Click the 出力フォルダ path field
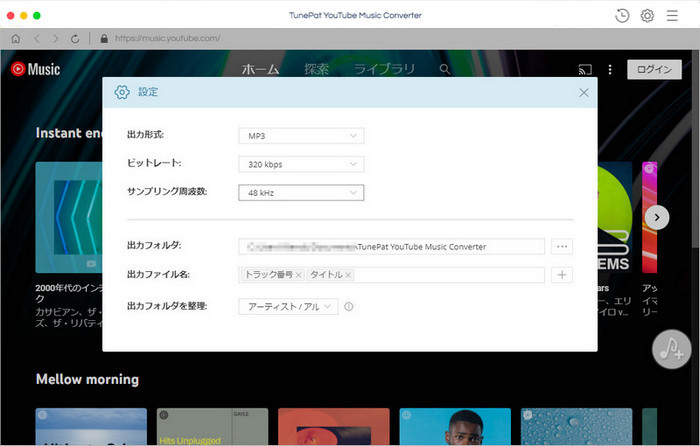 coord(392,246)
